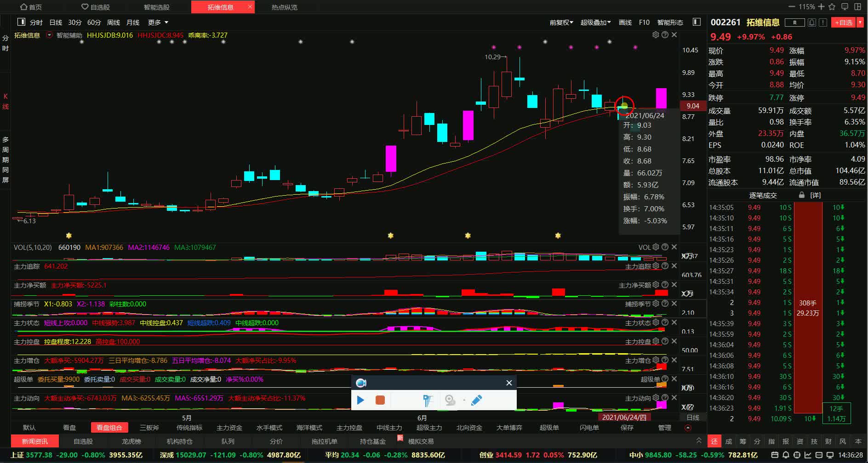Select 主力资金 indicator preset tab
The height and width of the screenshot is (463, 868).
(x=229, y=428)
